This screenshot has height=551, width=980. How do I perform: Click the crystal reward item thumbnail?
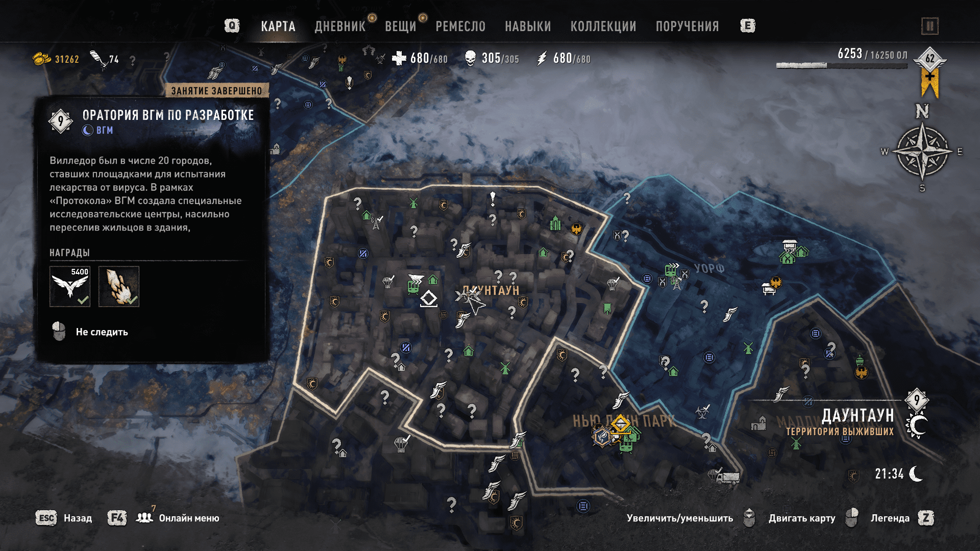point(119,286)
